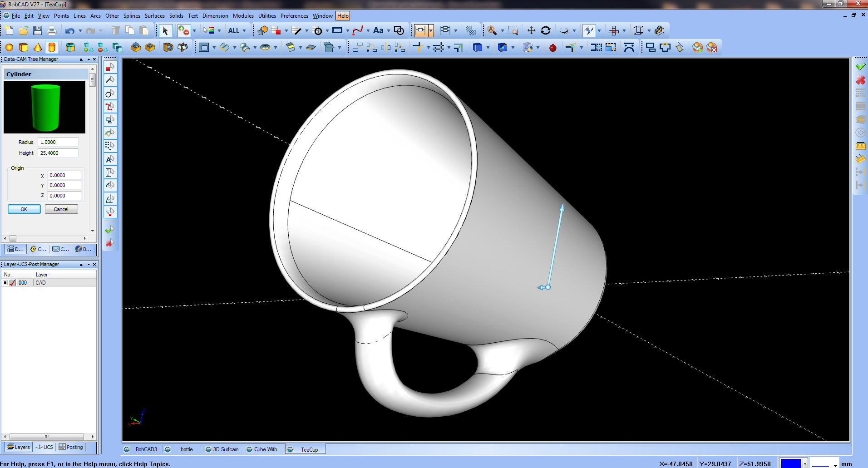Select the arrow selection tool
This screenshot has height=468, width=868.
166,30
